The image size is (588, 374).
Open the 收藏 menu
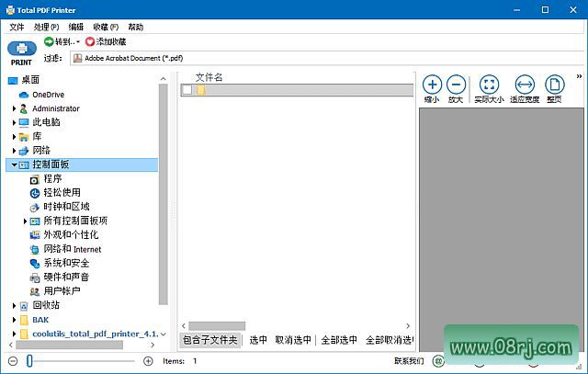click(106, 27)
